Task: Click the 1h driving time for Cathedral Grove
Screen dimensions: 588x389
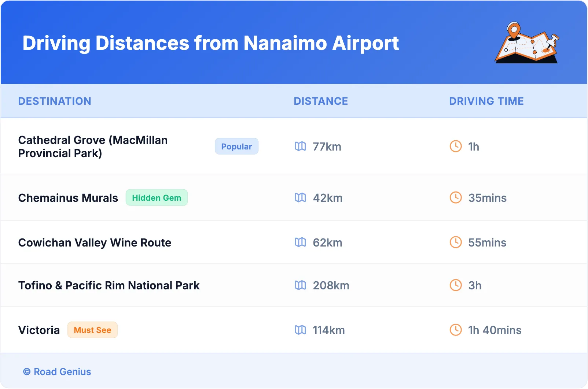Action: click(x=474, y=147)
